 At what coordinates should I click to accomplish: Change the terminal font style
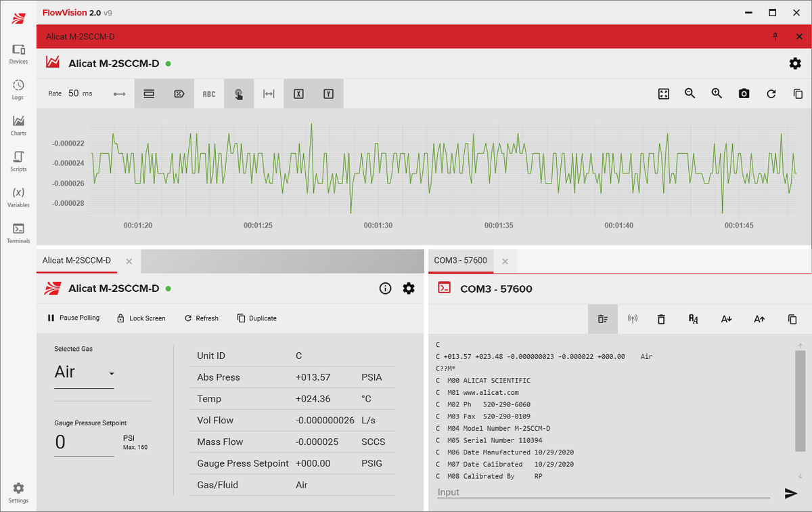(693, 319)
